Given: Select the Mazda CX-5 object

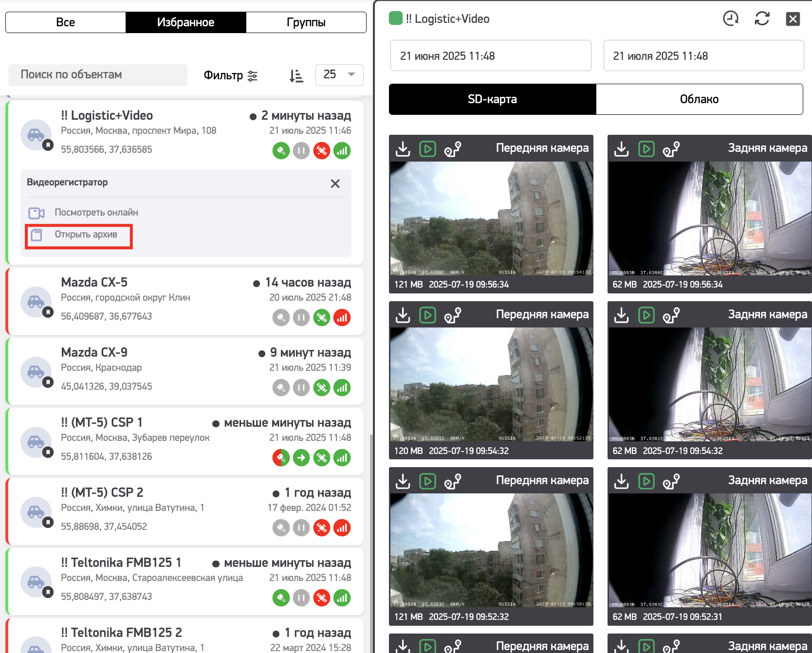Looking at the screenshot, I should point(94,283).
